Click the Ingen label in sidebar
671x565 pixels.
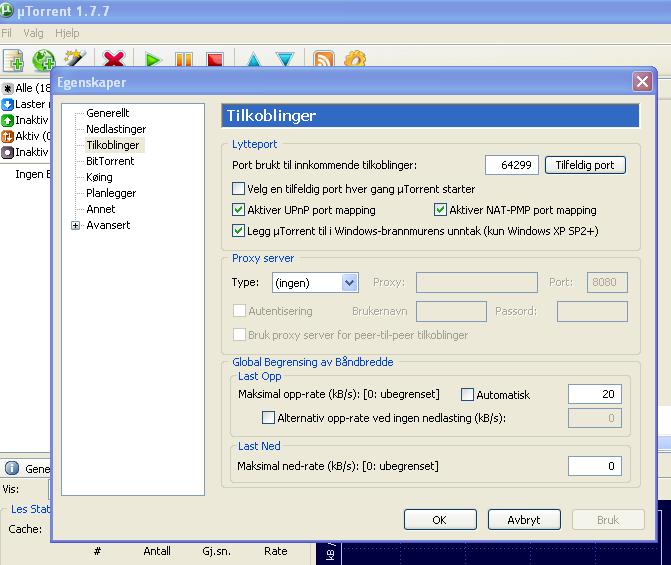[33, 174]
